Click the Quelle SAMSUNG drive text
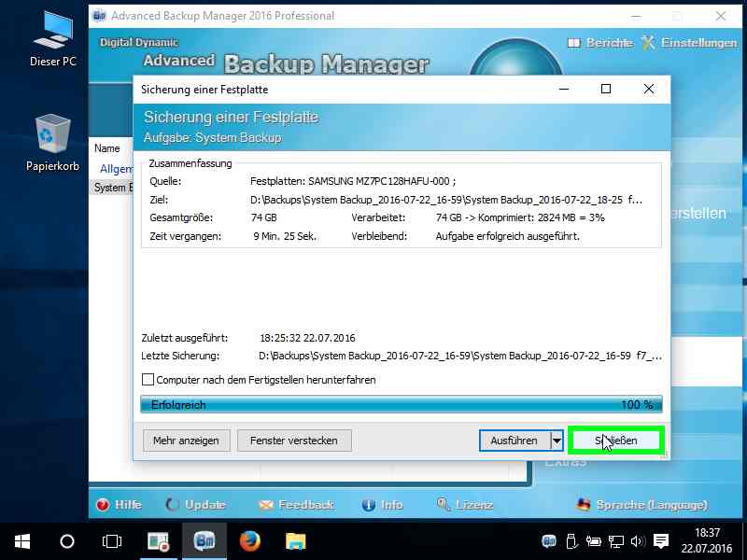Image resolution: width=747 pixels, height=560 pixels. click(353, 181)
